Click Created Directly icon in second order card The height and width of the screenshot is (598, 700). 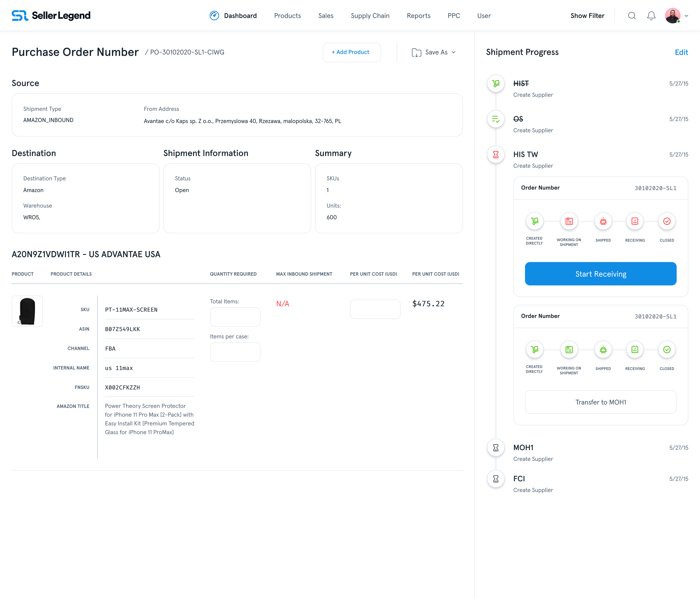[534, 350]
